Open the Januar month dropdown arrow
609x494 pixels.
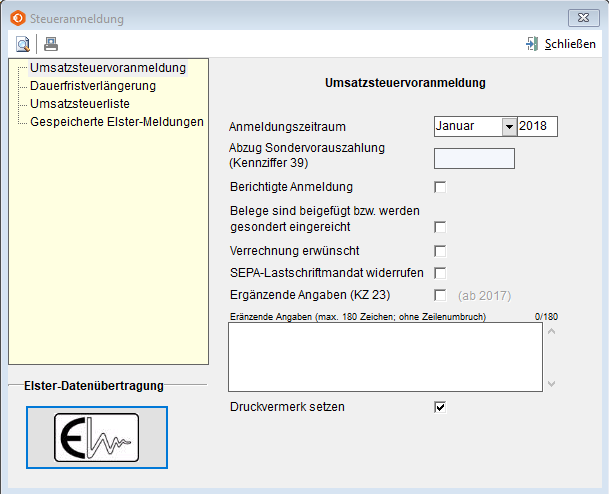508,127
